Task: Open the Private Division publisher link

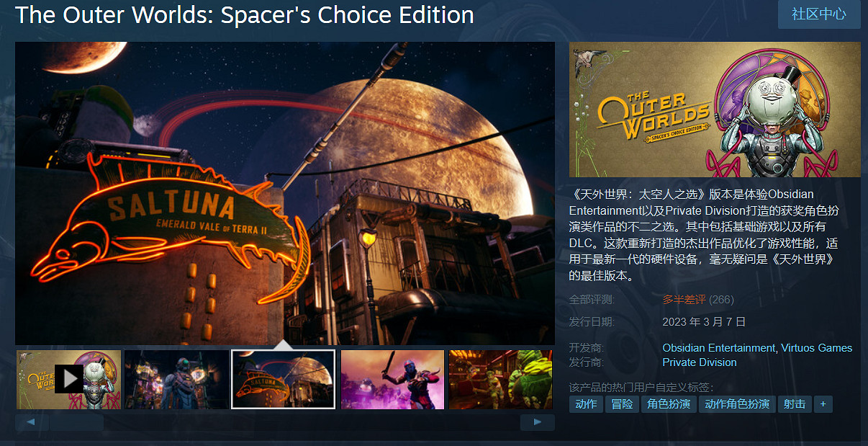Action: click(x=700, y=362)
